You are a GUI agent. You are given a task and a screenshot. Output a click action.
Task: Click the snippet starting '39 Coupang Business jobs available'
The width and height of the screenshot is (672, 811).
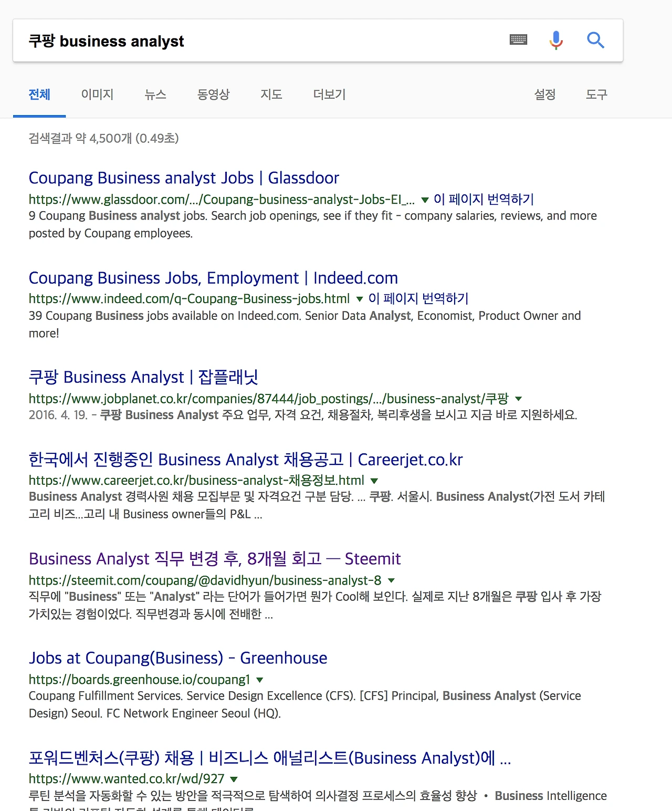(305, 324)
